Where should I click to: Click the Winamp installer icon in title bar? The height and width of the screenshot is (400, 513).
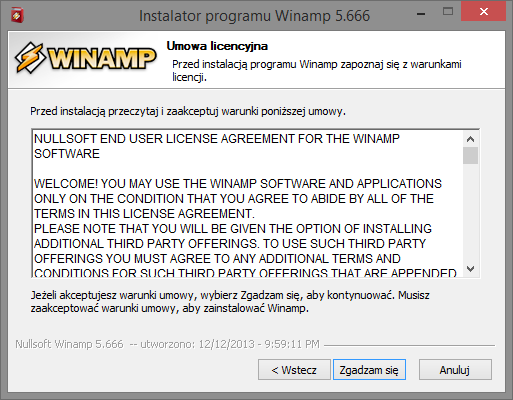[x=17, y=16]
